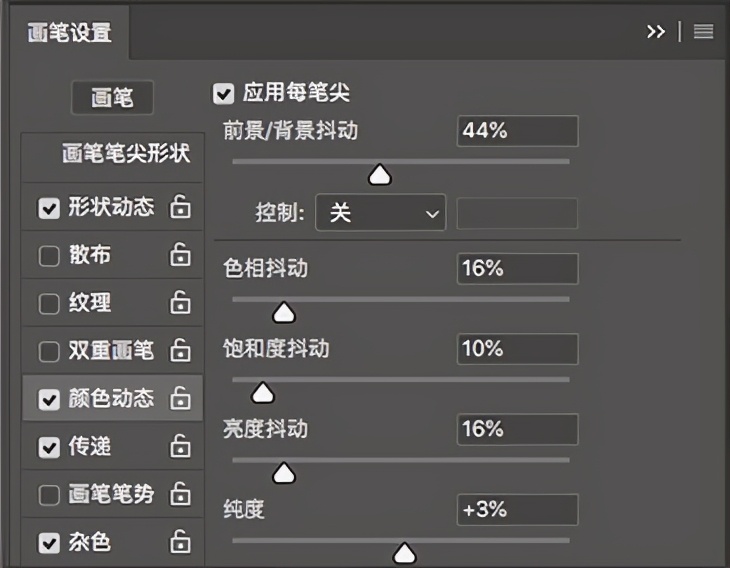Uncheck the 应用每笔尖 checkbox

tap(223, 94)
